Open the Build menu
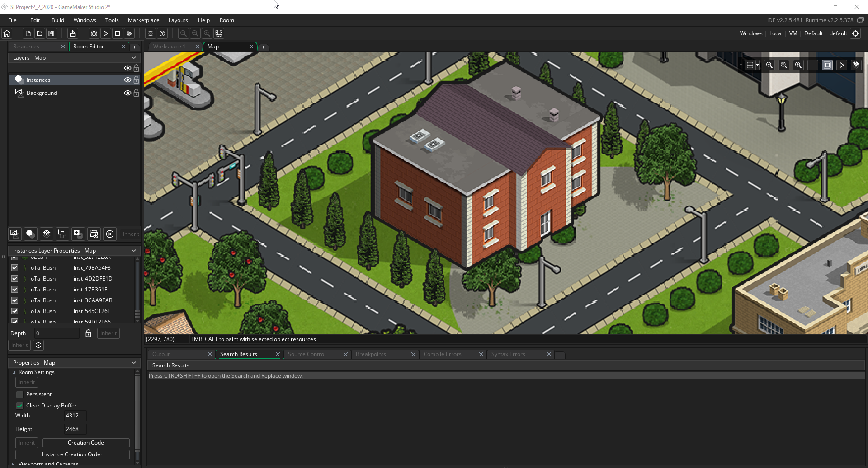 click(58, 20)
